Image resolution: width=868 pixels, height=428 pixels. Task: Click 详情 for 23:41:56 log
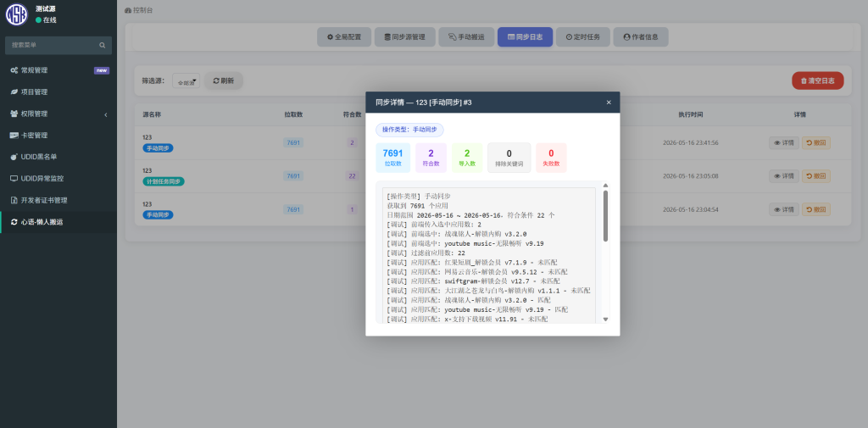[784, 143]
